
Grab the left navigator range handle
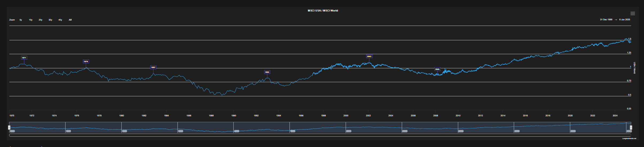[9, 128]
